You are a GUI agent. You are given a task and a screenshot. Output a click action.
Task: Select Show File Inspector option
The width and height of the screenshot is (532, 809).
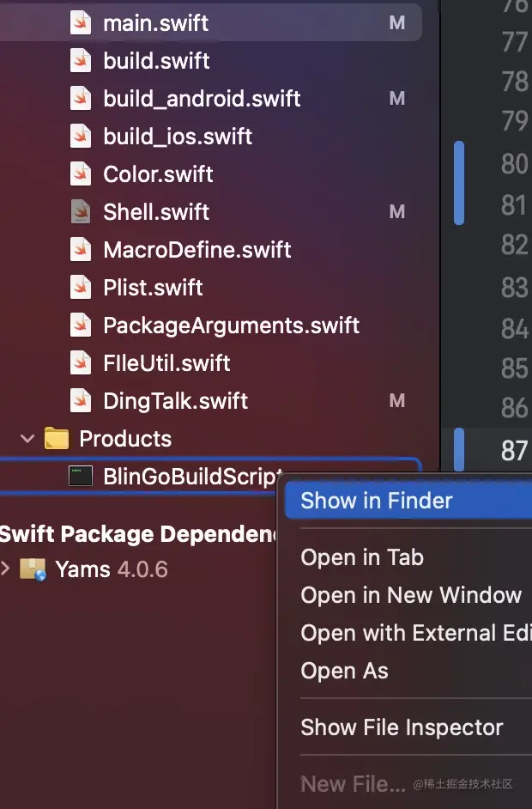point(402,727)
